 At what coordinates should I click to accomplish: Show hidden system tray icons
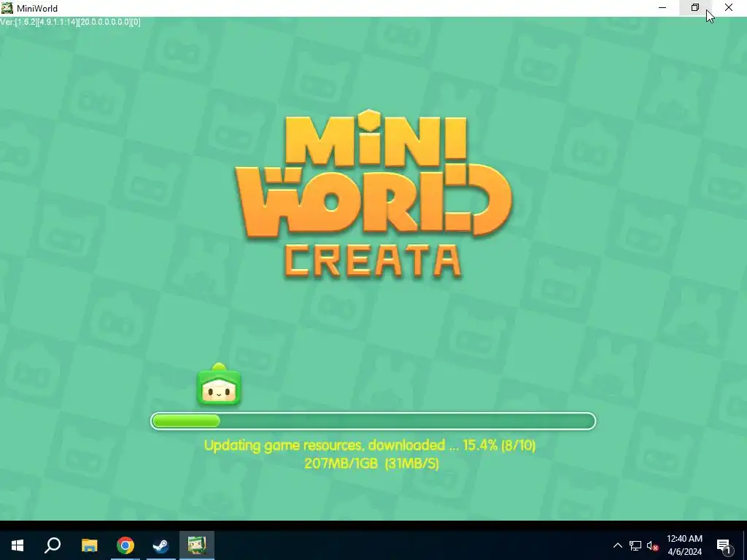[617, 545]
